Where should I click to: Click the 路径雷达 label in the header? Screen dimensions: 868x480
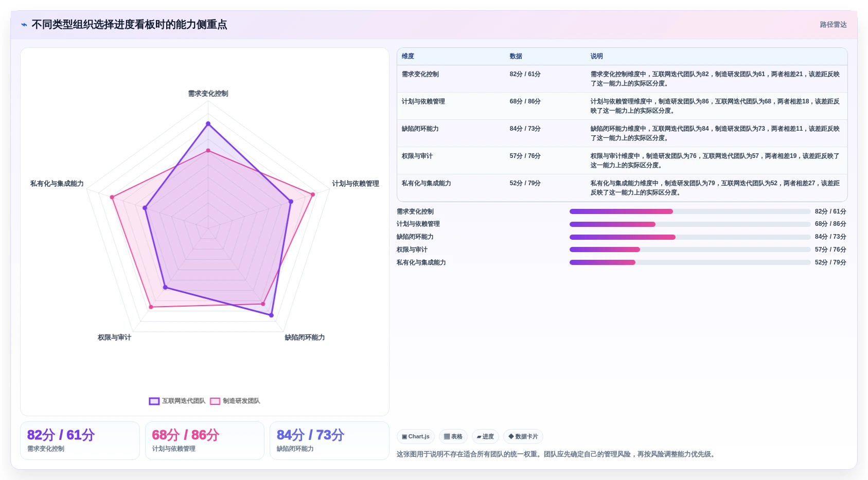click(833, 25)
